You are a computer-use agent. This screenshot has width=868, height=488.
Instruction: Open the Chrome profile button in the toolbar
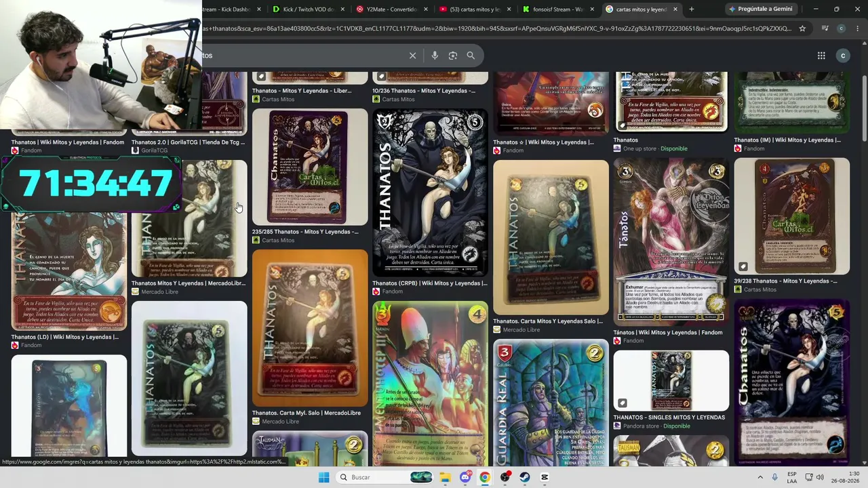pos(841,28)
